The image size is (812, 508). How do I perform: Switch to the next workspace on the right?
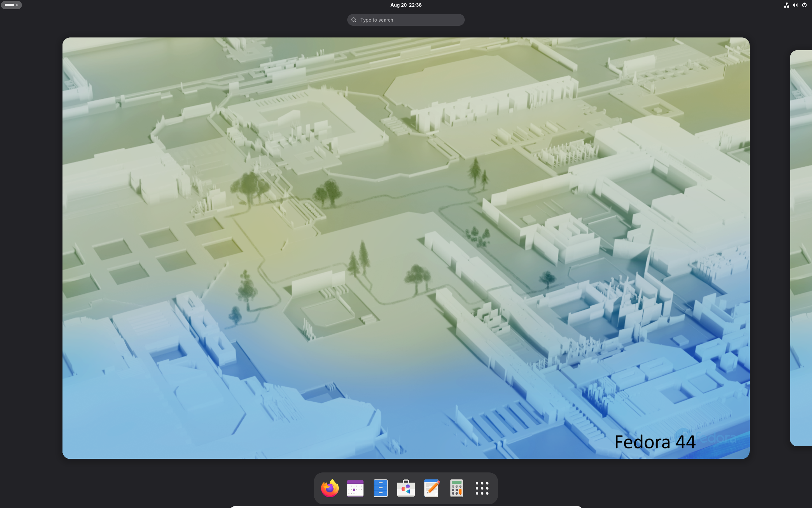(x=801, y=248)
